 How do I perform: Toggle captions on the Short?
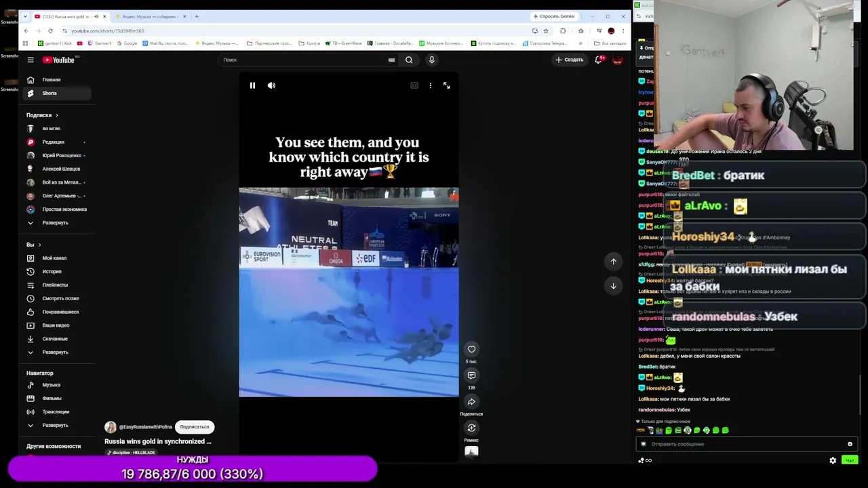(x=414, y=85)
